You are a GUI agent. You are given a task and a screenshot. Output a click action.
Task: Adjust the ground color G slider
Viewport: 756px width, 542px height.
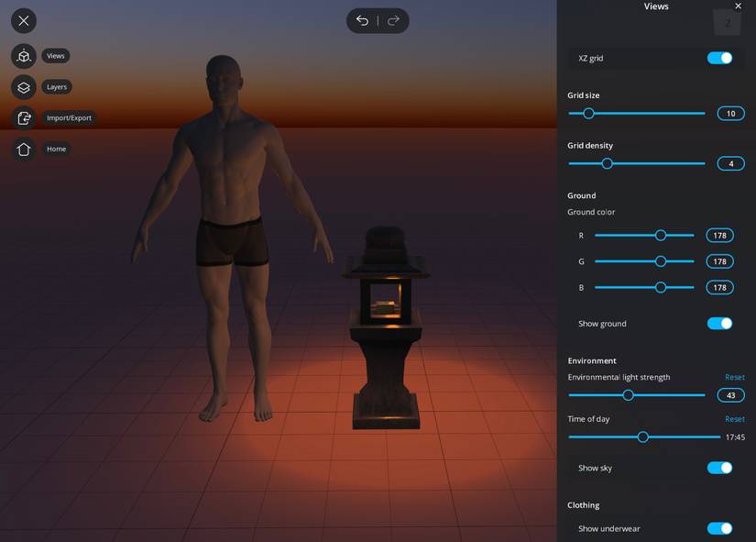click(644, 261)
